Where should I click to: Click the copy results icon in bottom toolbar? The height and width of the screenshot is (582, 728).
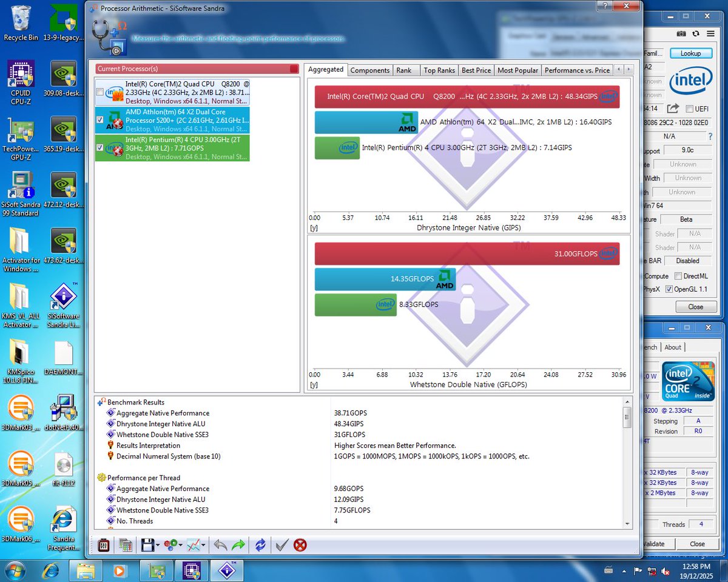click(126, 545)
